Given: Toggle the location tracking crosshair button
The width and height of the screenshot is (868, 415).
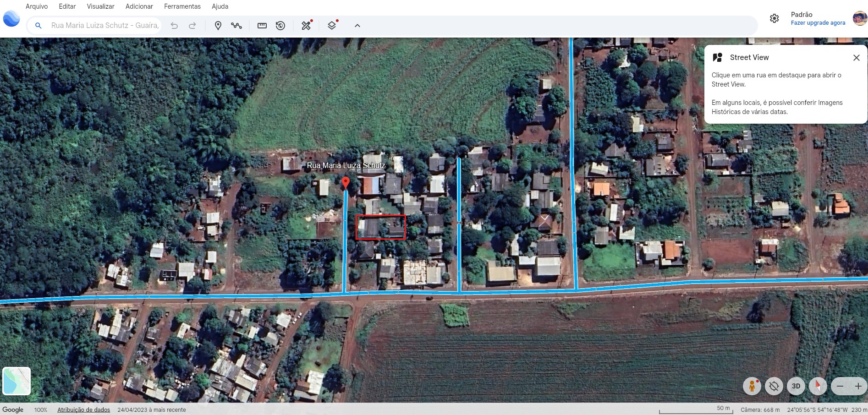Looking at the screenshot, I should point(774,386).
